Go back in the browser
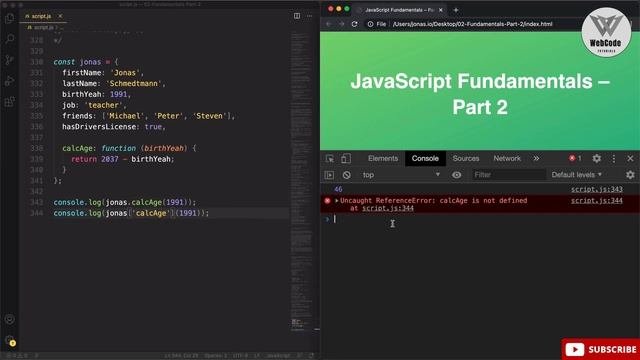The image size is (640, 360). (329, 24)
